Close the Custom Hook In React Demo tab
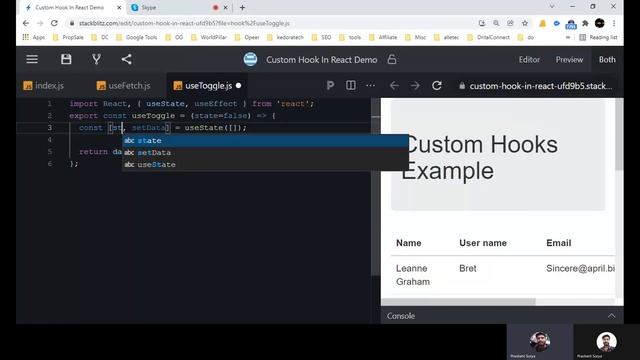The width and height of the screenshot is (640, 360). 119,7
